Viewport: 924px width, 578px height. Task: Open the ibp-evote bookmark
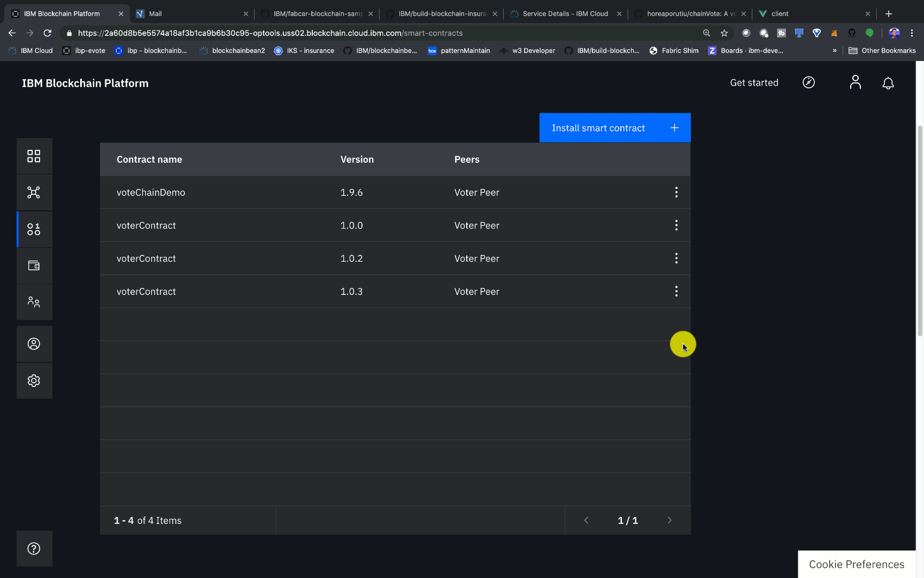click(x=84, y=50)
